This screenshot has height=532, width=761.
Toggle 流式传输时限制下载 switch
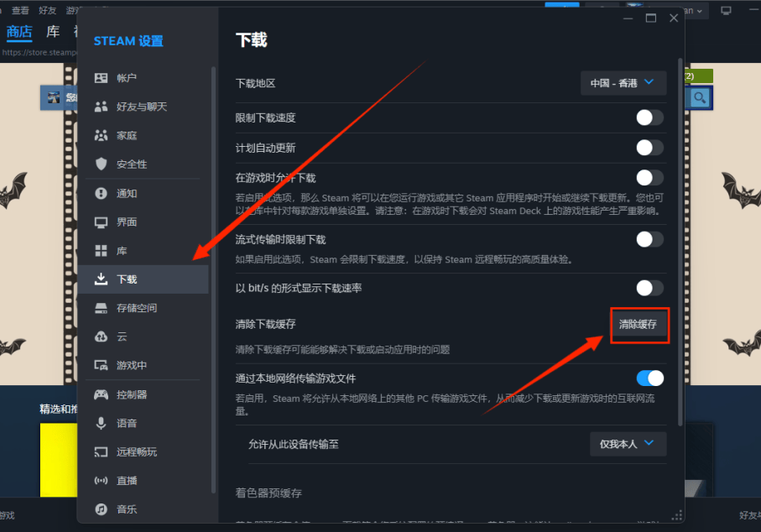coord(650,239)
